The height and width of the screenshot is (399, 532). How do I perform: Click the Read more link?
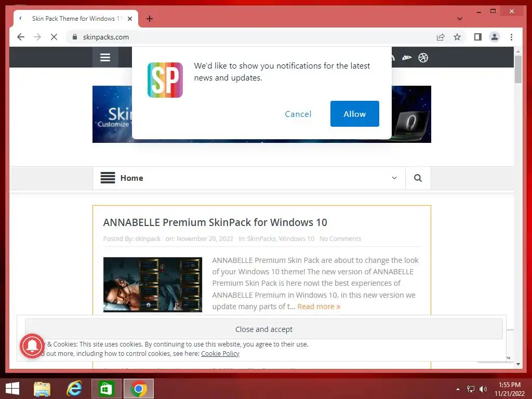click(x=319, y=307)
